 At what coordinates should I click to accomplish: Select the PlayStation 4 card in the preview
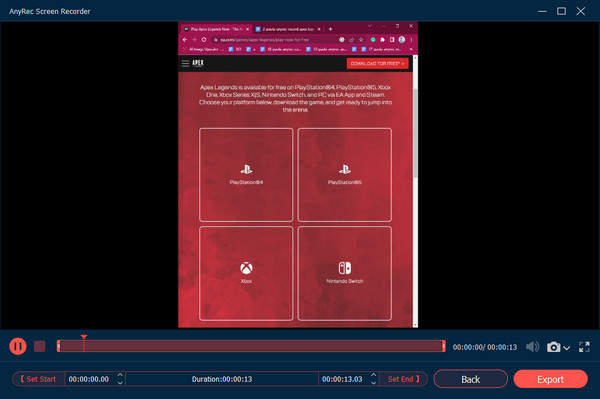246,175
